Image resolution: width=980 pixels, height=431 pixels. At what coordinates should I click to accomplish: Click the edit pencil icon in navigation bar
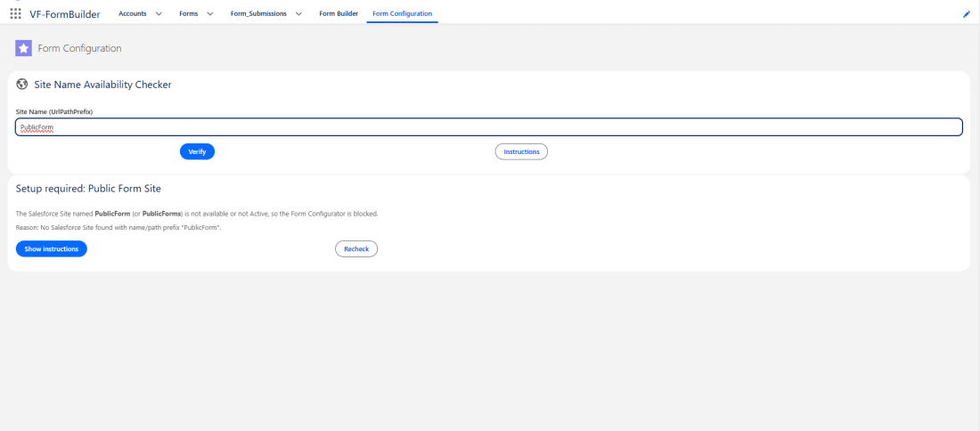(x=967, y=14)
